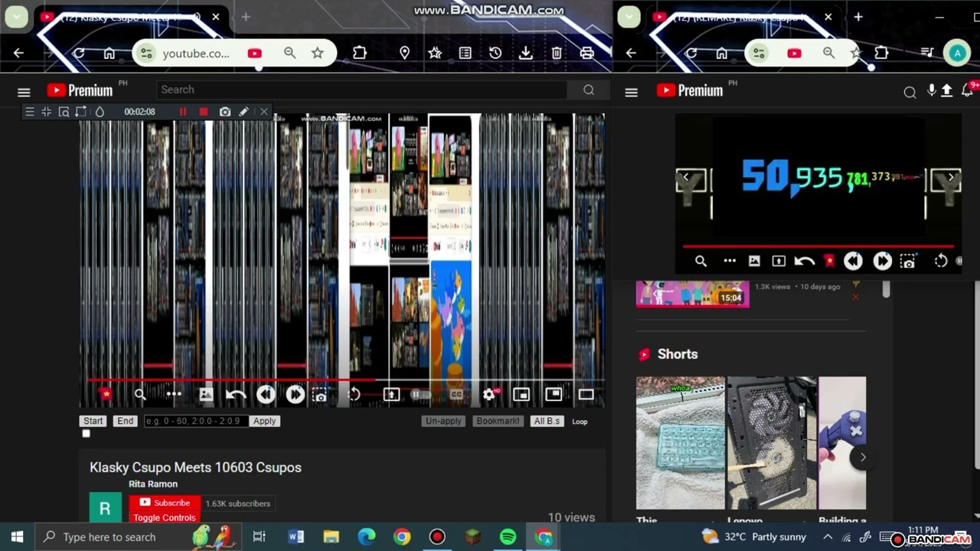Click the YouTube search box in left window
The image size is (980, 551).
pos(361,90)
